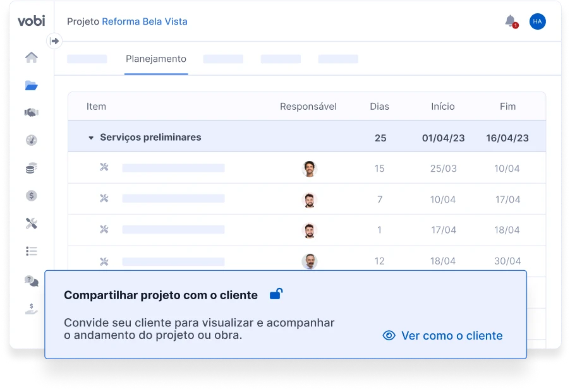Viewport: 570px width, 392px height.
Task: Select the projects folder icon in sidebar
Action: pyautogui.click(x=30, y=85)
